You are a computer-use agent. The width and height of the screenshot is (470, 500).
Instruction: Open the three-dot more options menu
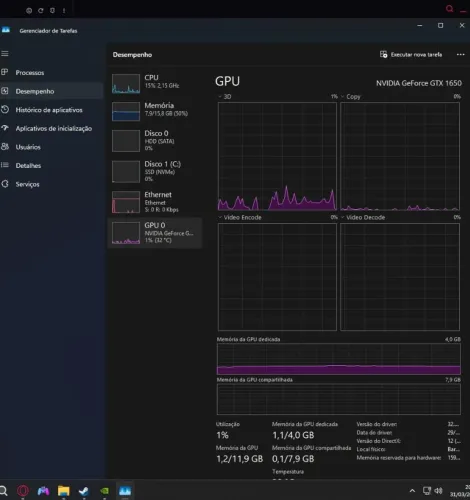pos(460,54)
